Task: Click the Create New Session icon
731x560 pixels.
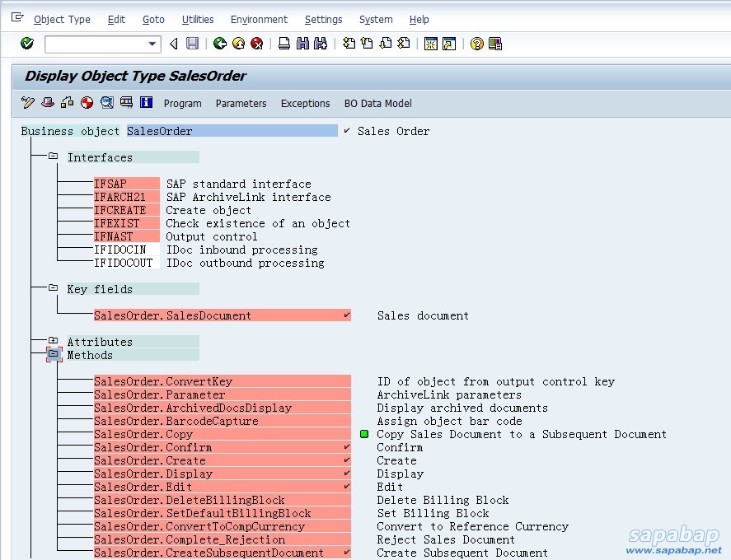Action: coord(431,44)
